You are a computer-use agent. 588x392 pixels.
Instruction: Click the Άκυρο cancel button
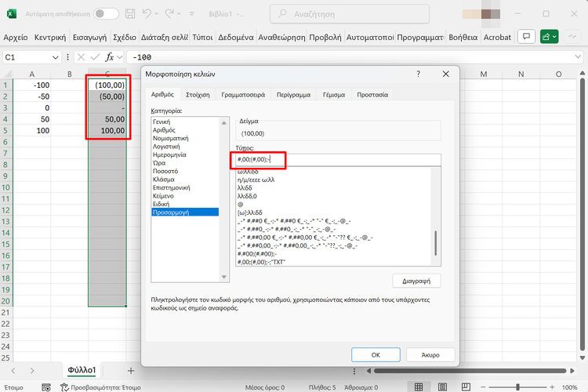click(430, 355)
